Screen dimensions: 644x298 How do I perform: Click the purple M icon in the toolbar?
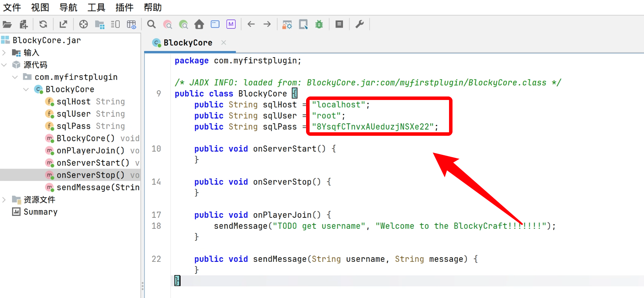pos(231,25)
